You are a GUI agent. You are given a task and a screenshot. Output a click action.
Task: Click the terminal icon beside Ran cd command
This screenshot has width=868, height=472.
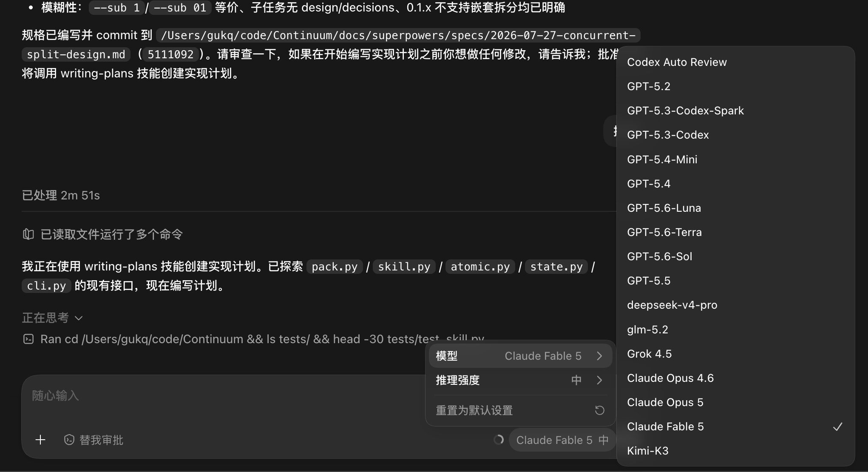pos(28,339)
